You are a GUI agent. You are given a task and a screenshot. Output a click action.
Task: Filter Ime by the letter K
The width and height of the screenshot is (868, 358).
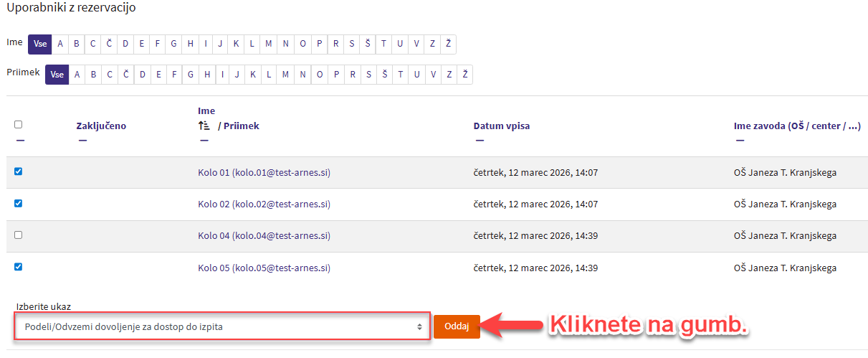[236, 44]
